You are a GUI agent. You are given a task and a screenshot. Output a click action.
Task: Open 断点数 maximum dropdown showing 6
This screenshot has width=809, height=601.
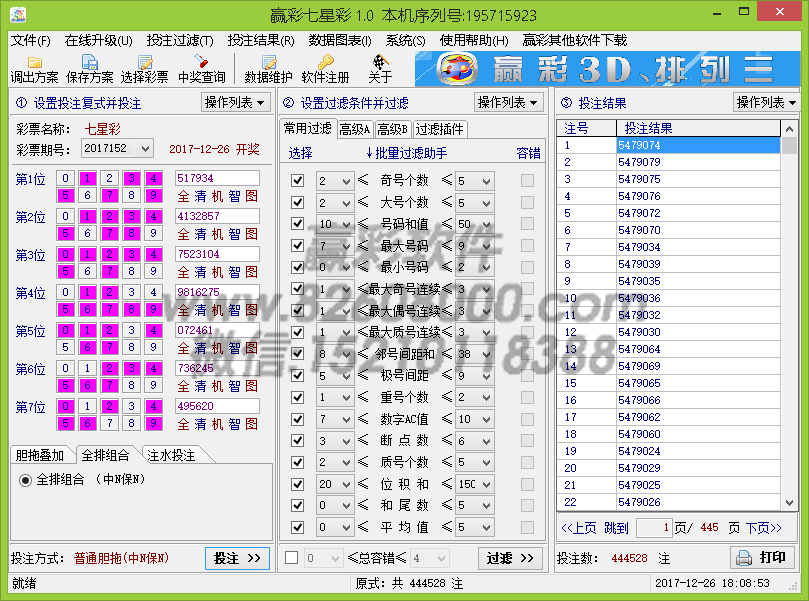[486, 441]
